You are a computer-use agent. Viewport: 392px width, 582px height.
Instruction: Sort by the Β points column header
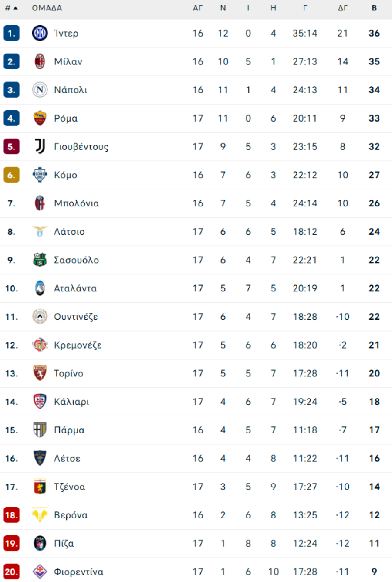pos(374,8)
